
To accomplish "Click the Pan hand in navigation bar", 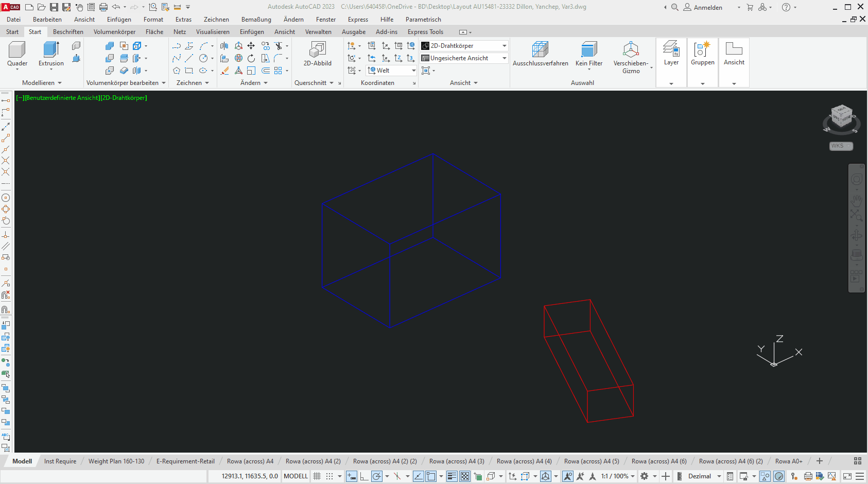I will point(857,200).
